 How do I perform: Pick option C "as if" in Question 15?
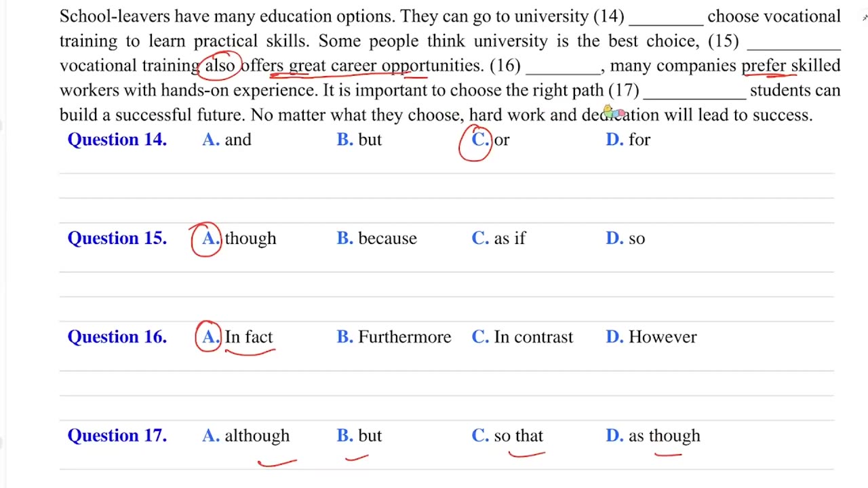tap(498, 239)
